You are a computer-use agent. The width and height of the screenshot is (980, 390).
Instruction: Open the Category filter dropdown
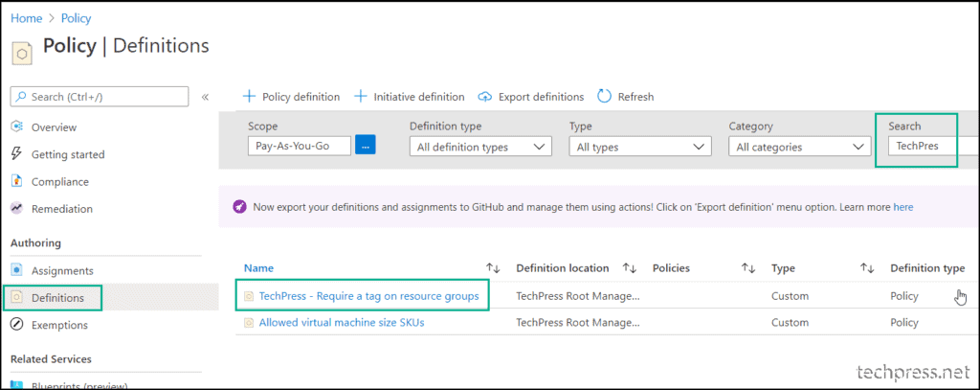pos(799,148)
